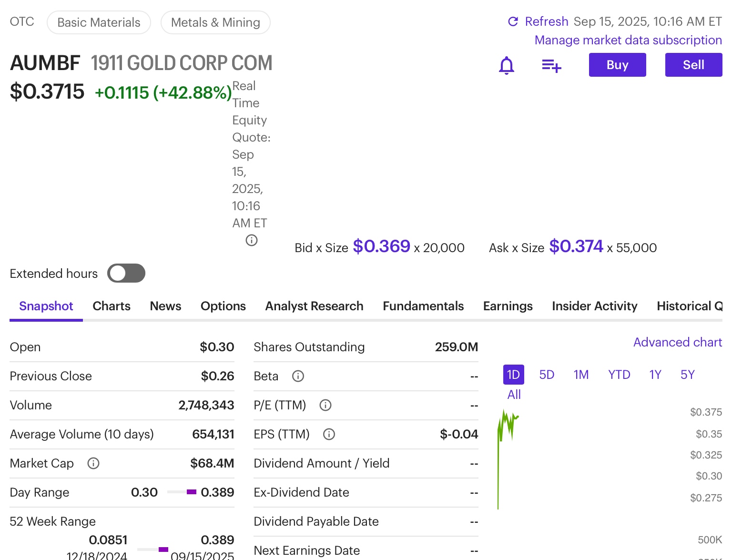Open Real Time Equity Quote info icon
The height and width of the screenshot is (560, 732).
tap(252, 240)
